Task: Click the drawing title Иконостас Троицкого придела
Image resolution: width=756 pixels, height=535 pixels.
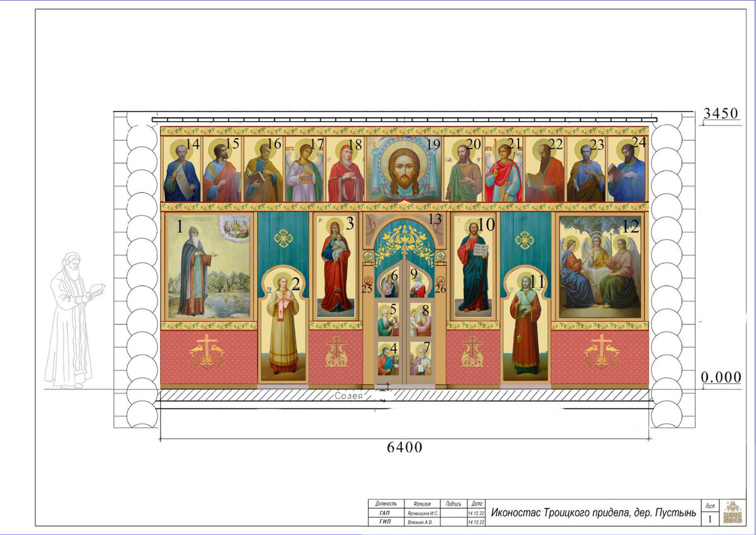Action: (x=593, y=513)
